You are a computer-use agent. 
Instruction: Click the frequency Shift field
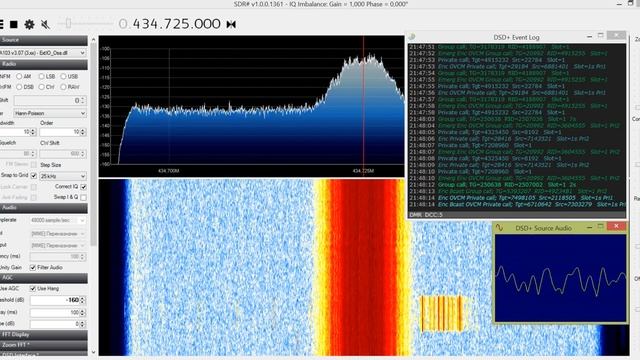point(50,100)
